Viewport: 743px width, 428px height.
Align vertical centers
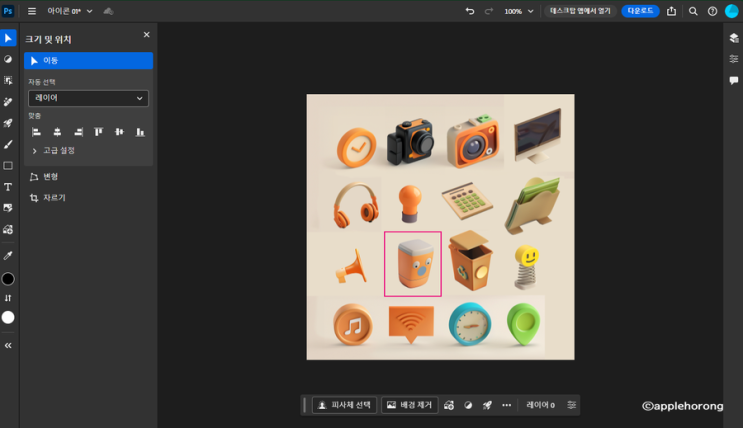click(x=119, y=132)
